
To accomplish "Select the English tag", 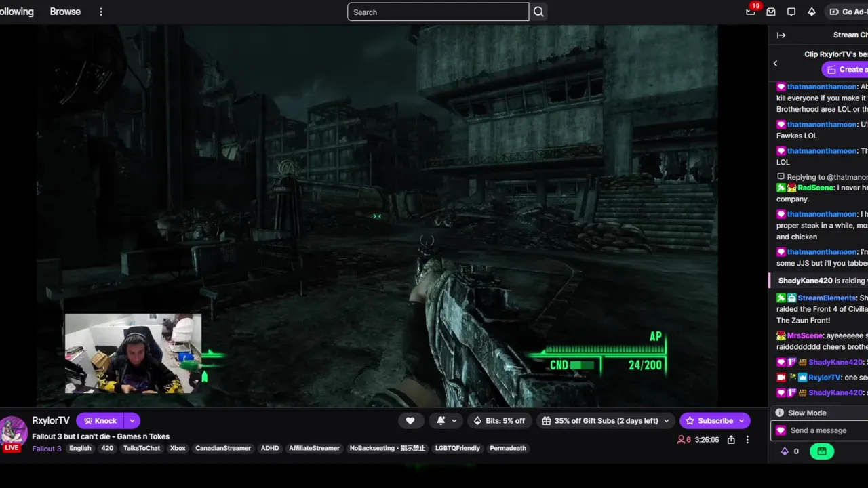I will (x=80, y=448).
